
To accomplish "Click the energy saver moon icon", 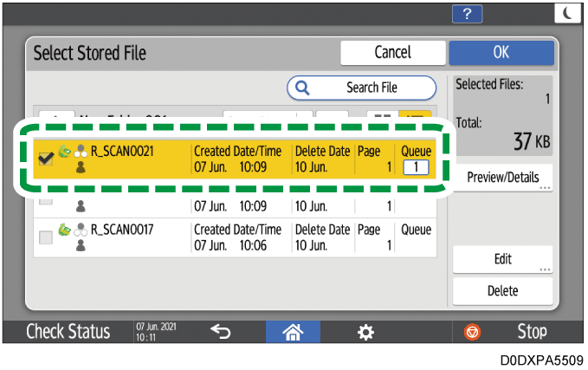I will 567,12.
